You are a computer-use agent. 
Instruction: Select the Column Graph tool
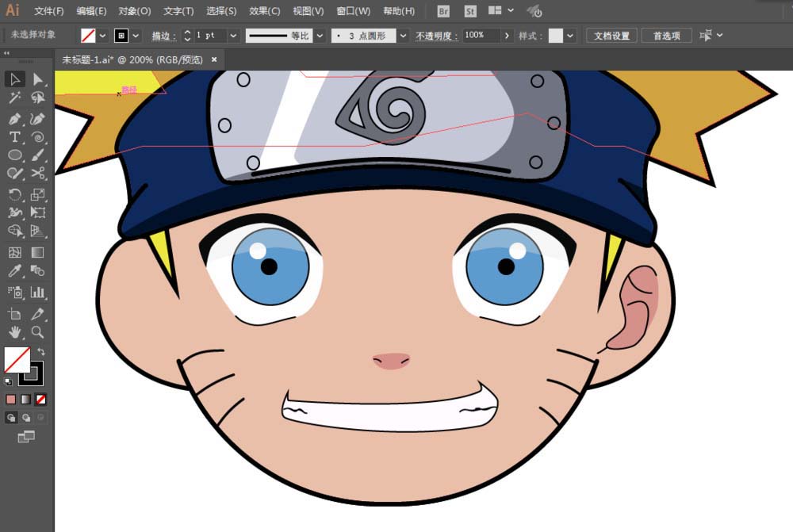[x=37, y=293]
